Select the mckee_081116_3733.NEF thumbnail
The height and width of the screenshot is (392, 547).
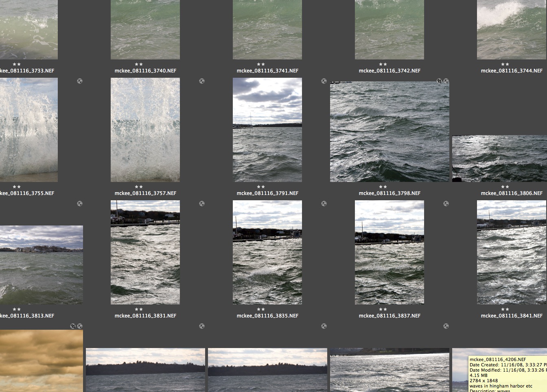tap(29, 30)
